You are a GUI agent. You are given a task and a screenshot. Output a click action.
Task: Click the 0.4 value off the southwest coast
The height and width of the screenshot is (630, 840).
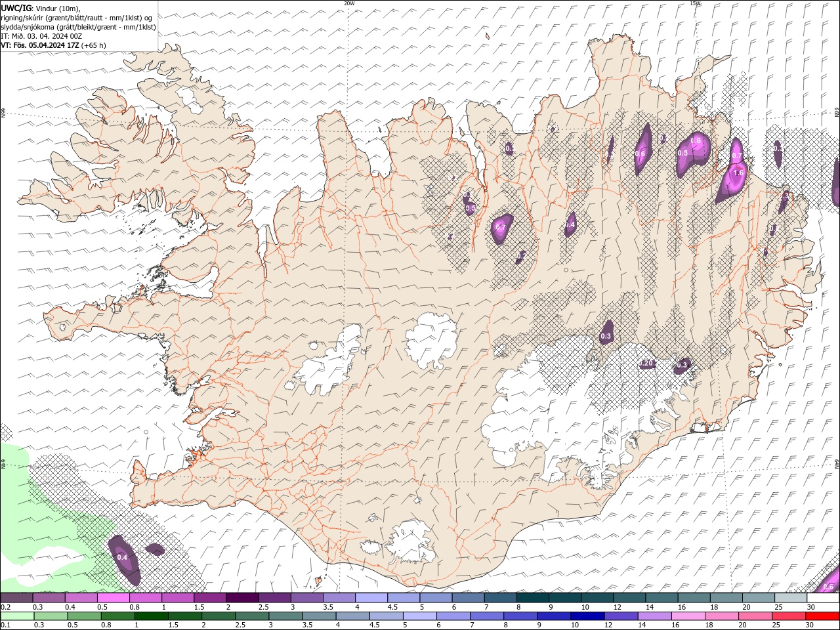tap(122, 557)
